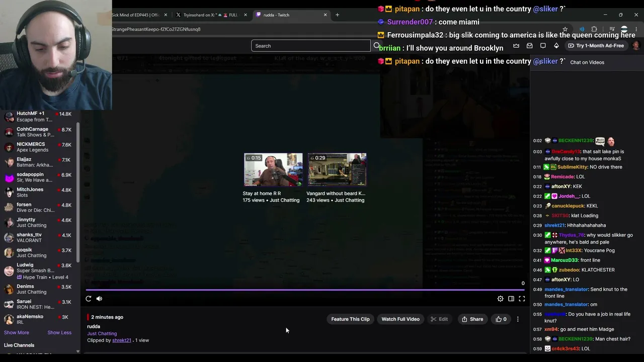
Task: Close the Tryinsohard on X tab
Action: tap(246, 15)
